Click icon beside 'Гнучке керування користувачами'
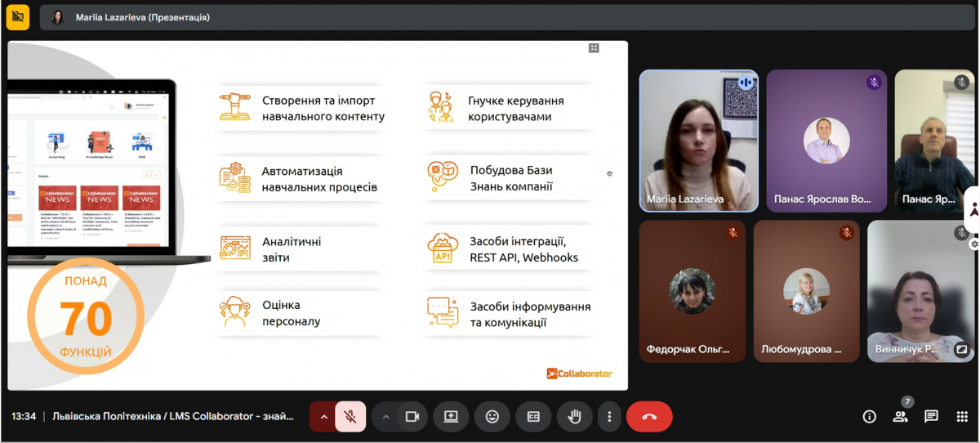980x443 pixels. click(441, 107)
